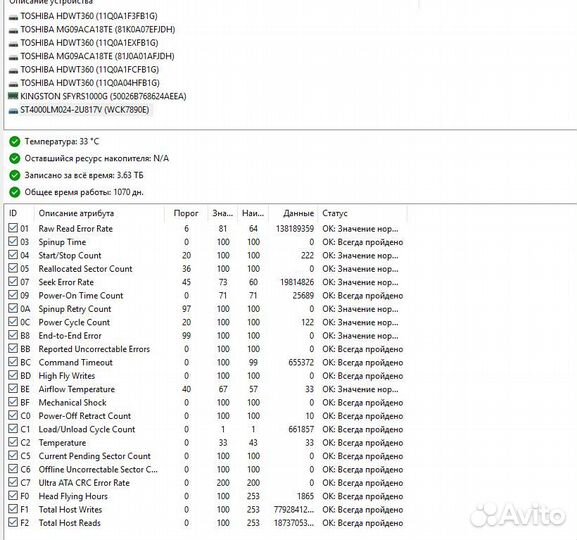This screenshot has width=577, height=540.
Task: Toggle checkbox for C6 Offline Uncorrectable Sector
Action: point(13,469)
